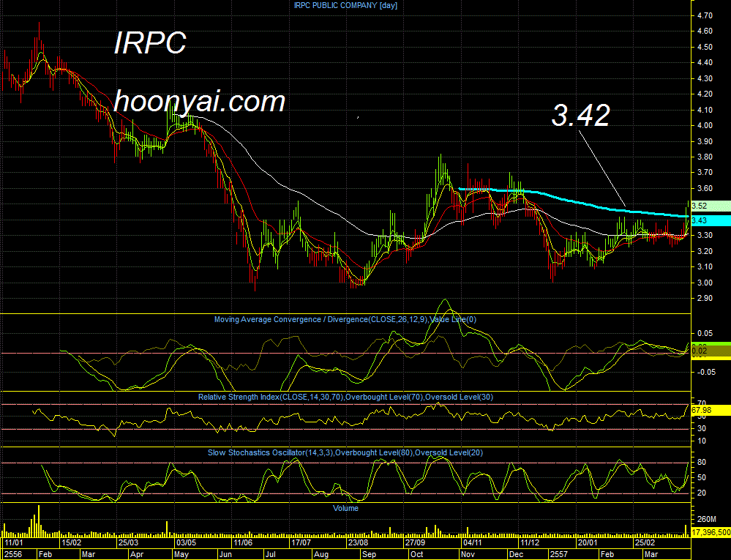Image resolution: width=731 pixels, height=560 pixels.
Task: Select the 2557 year label
Action: (x=559, y=554)
